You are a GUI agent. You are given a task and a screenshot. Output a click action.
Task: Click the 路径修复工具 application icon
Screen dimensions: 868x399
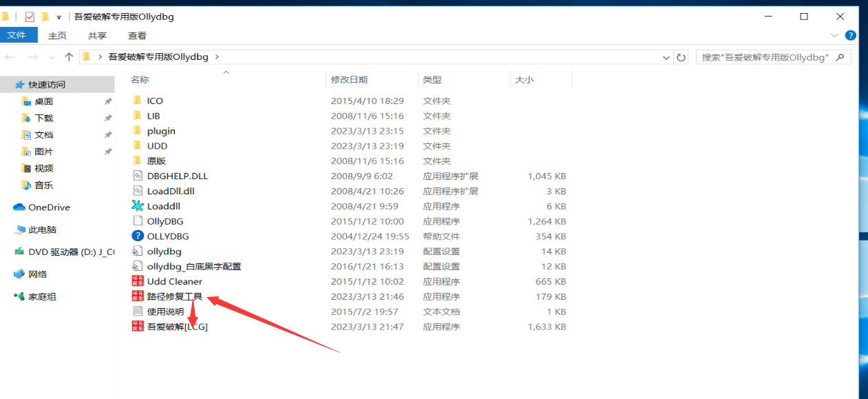coord(137,296)
